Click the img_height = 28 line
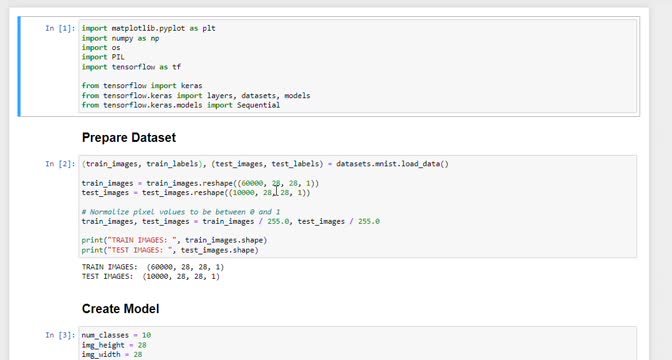 [x=114, y=345]
